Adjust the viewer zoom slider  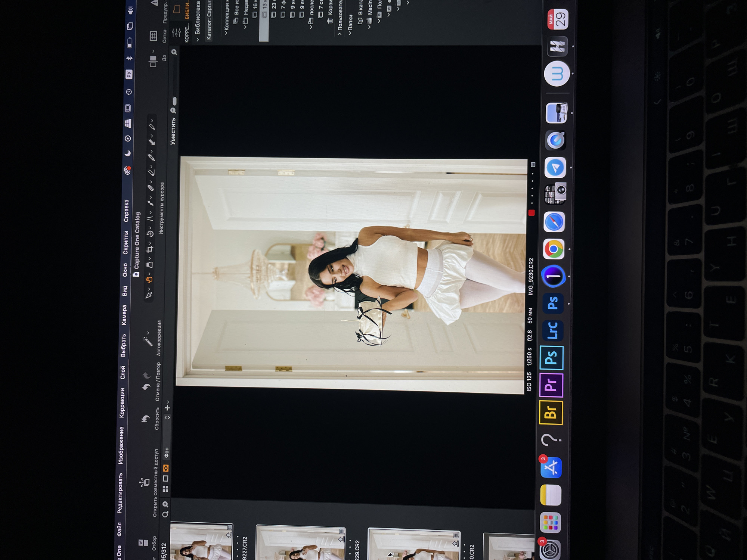[x=174, y=101]
